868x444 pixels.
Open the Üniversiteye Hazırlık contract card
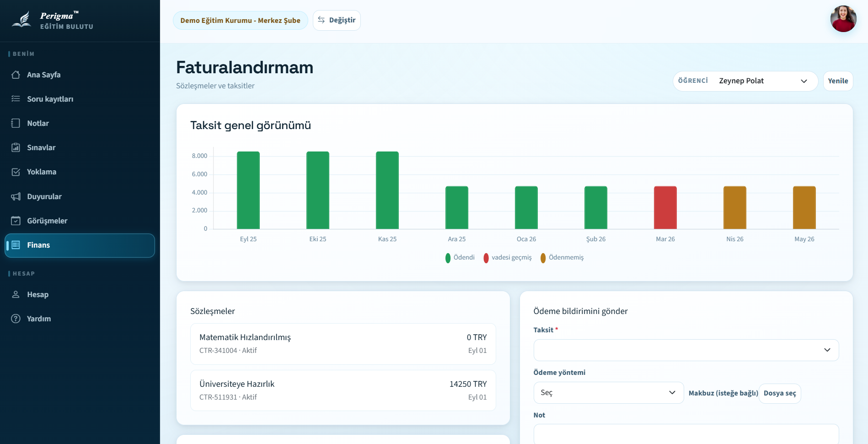click(343, 390)
